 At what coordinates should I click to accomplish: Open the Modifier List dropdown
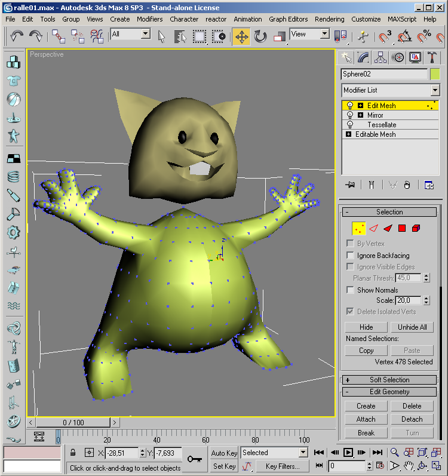434,90
